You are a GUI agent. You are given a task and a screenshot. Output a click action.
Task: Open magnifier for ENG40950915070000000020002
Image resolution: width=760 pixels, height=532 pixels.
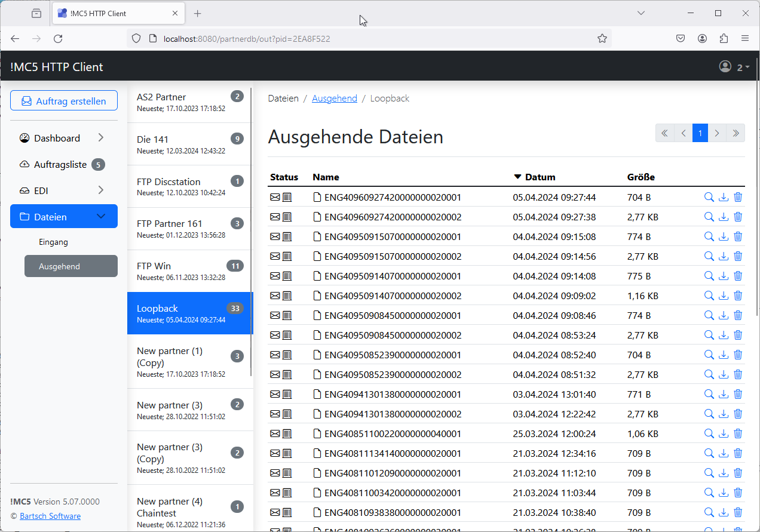[709, 257]
